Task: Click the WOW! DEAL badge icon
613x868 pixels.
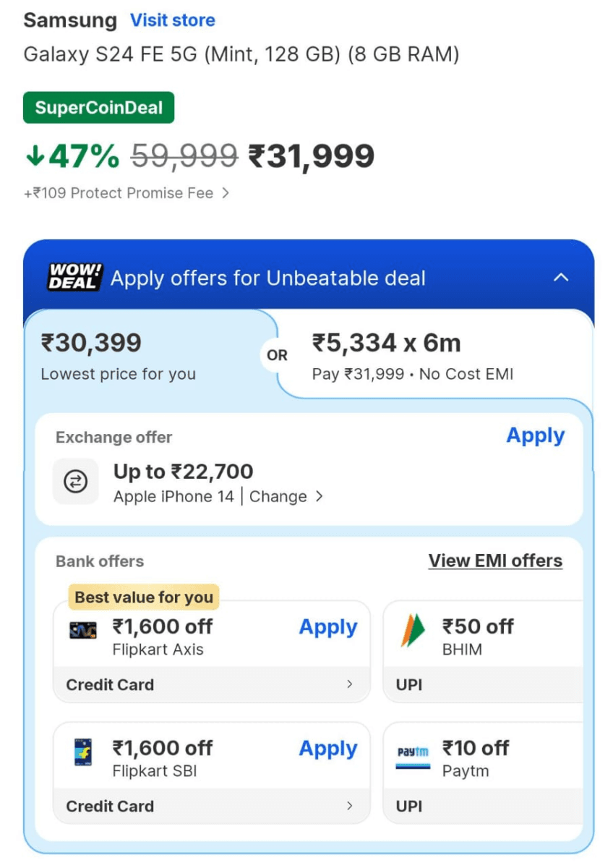Action: click(x=75, y=277)
